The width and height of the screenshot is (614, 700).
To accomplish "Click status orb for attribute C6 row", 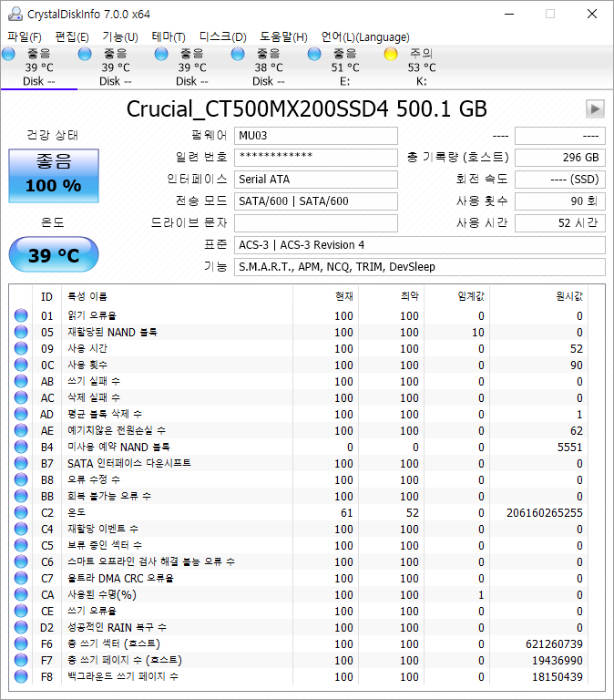I will [21, 561].
